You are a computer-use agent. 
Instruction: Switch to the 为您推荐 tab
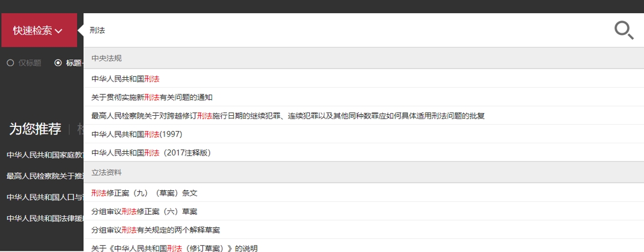[x=35, y=129]
